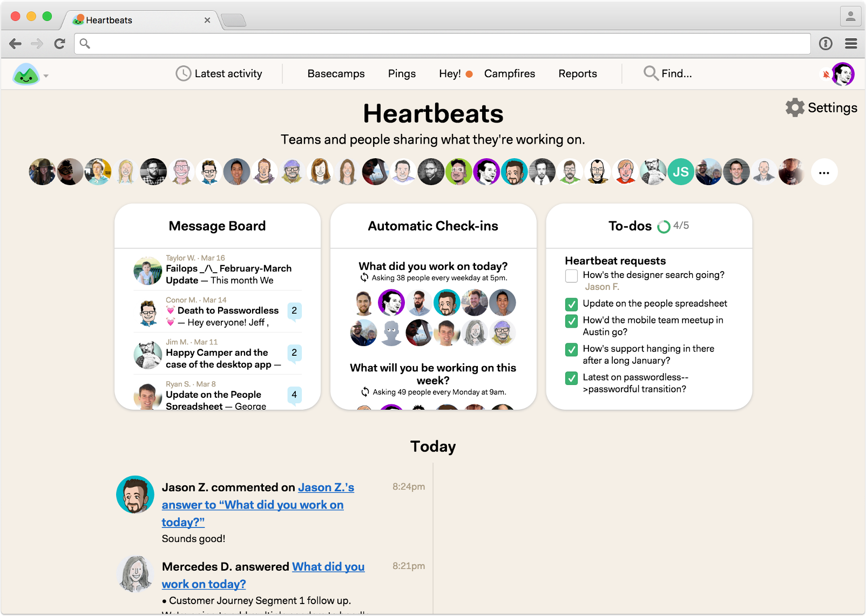Click browser forward arrow
Viewport: 866px width, 616px height.
tap(37, 44)
